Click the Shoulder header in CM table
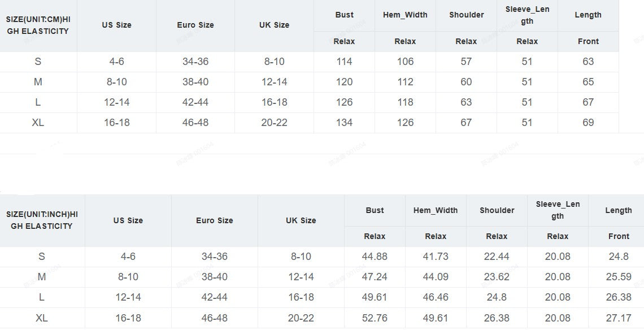The height and width of the screenshot is (330, 644). [466, 15]
